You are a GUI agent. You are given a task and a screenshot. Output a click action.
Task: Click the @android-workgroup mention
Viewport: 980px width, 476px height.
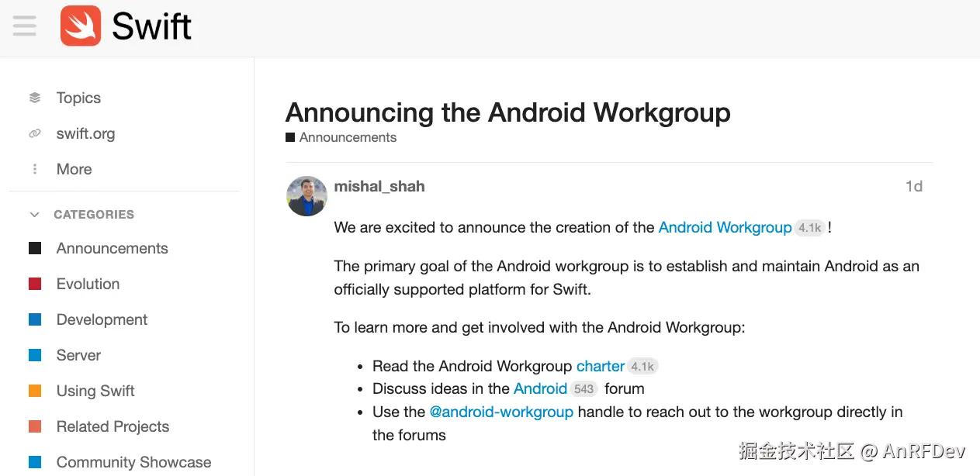[501, 412]
